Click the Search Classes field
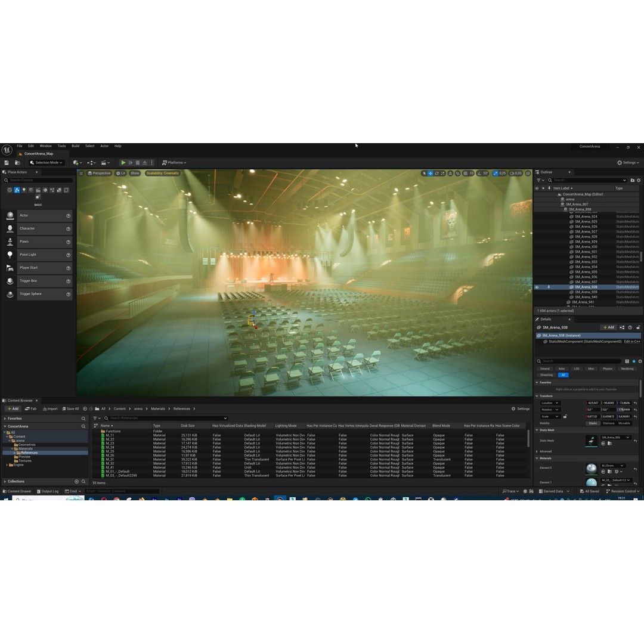 point(38,180)
